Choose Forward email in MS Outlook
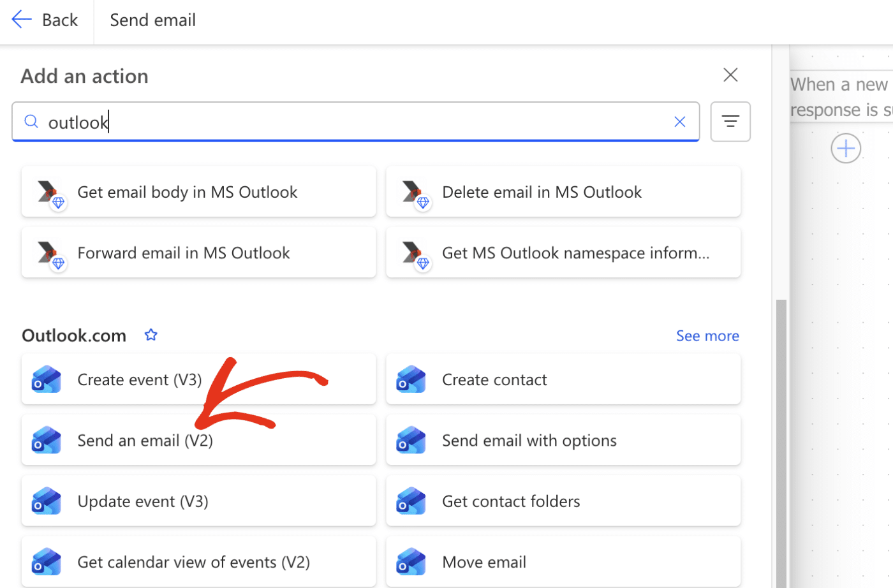The height and width of the screenshot is (588, 893). [198, 253]
